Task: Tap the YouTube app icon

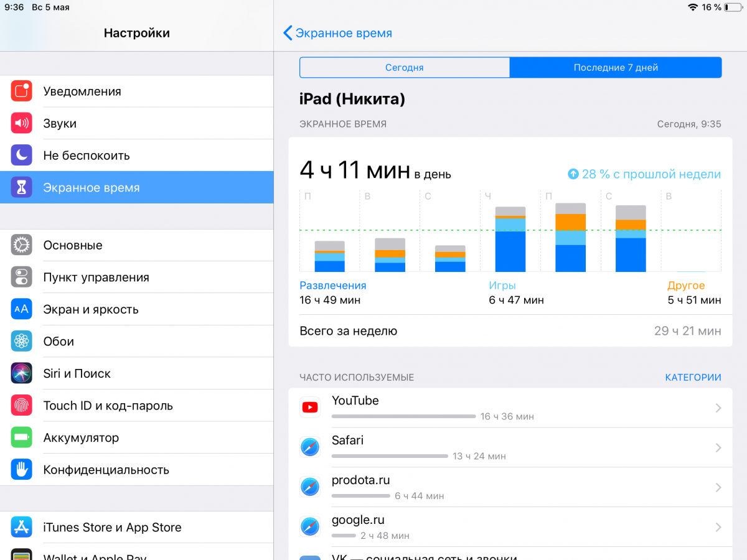Action: click(x=310, y=408)
